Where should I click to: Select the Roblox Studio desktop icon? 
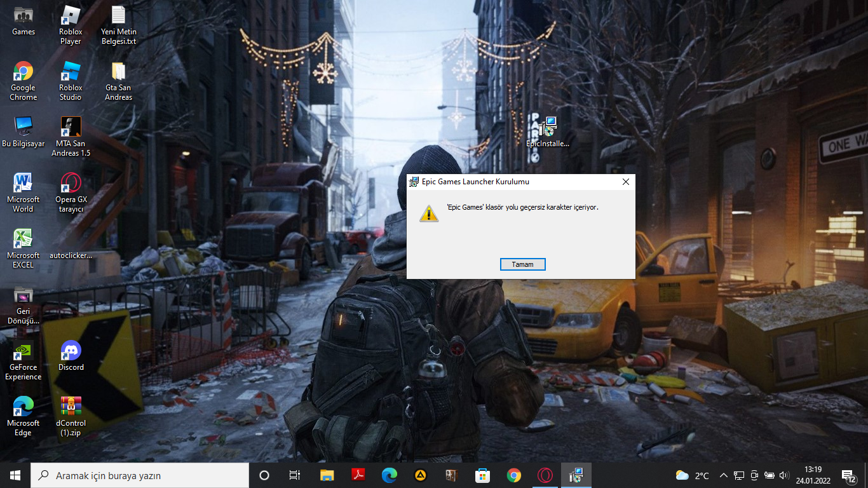point(71,81)
